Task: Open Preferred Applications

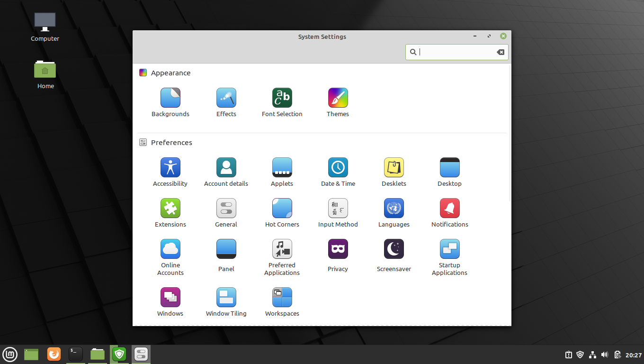Action: (x=282, y=257)
